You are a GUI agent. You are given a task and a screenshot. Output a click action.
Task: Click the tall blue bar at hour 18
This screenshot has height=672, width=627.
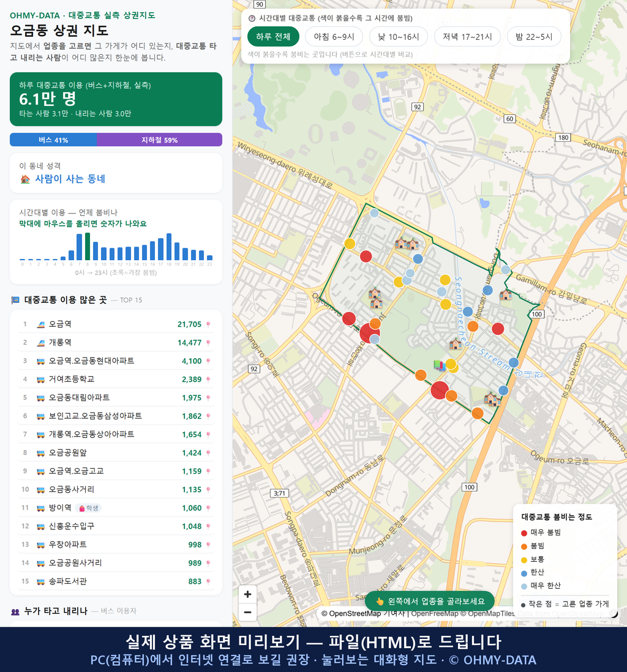169,247
